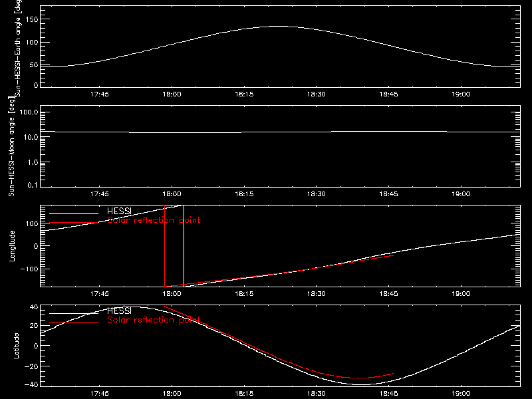Select the 0 tick label on Earth angle plot
Image resolution: width=532 pixels, height=399 pixels.
pyautogui.click(x=36, y=85)
